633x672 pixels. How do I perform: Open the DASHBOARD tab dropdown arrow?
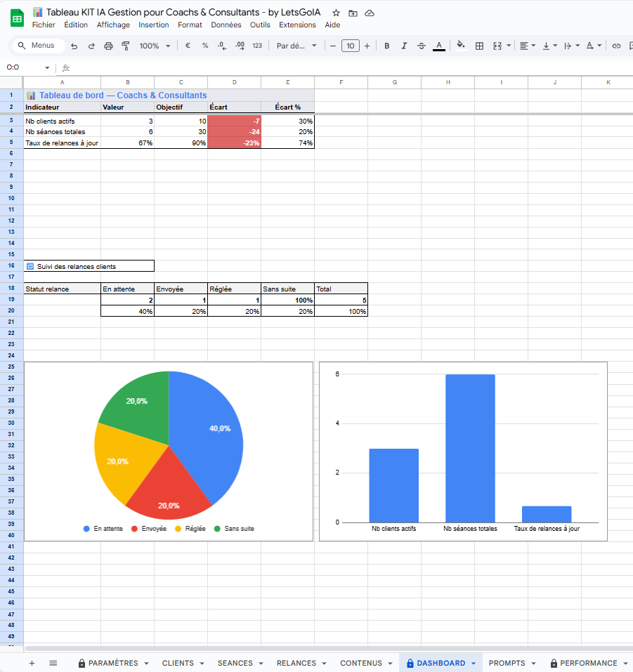coord(474,663)
